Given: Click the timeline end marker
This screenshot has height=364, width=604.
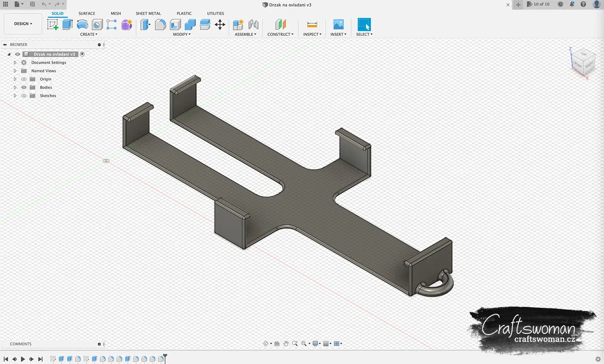Looking at the screenshot, I should [x=165, y=358].
